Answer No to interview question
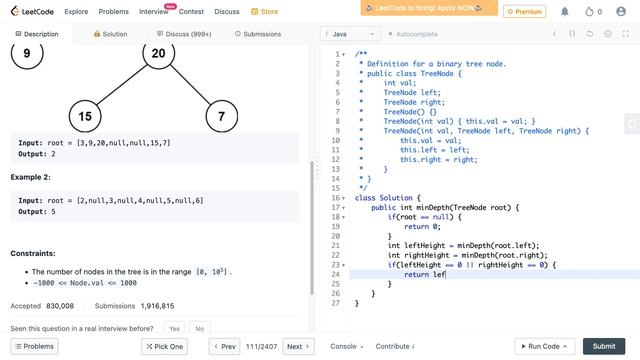 pos(200,328)
